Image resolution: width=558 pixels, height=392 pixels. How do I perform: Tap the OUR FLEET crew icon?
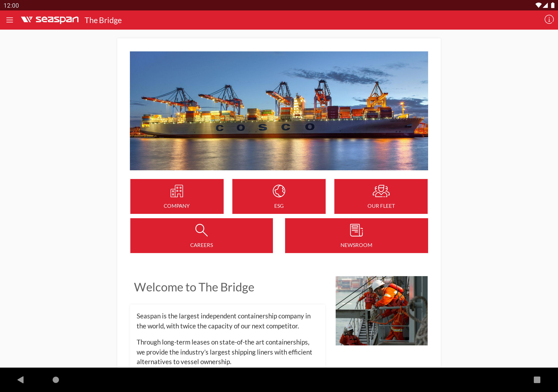click(x=381, y=191)
